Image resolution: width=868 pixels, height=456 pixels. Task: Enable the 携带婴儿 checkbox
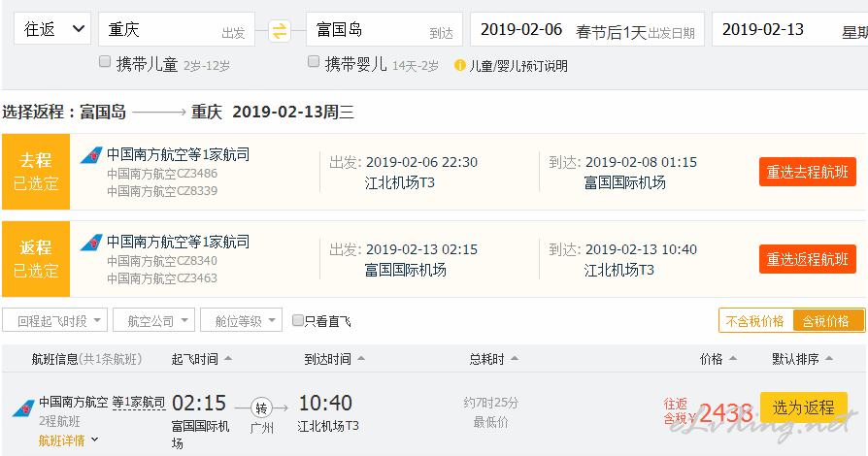(314, 61)
